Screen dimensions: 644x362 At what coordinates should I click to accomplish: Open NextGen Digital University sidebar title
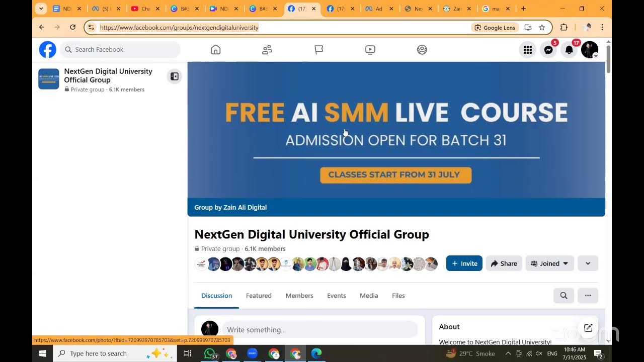108,75
